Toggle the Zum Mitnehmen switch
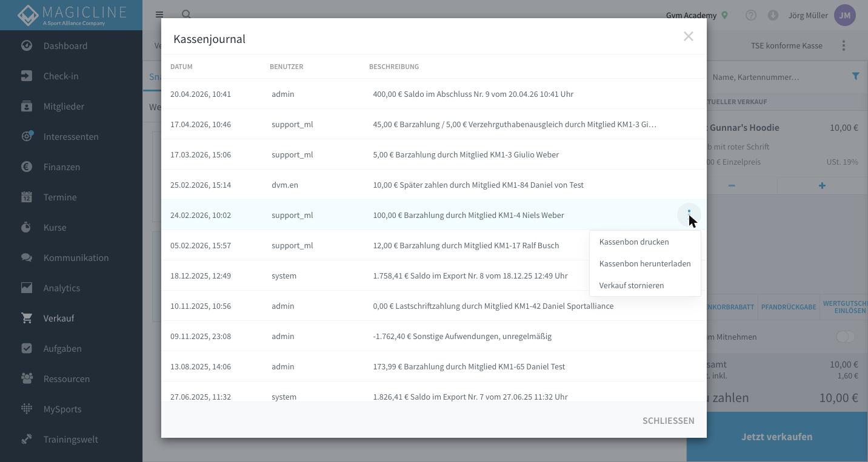The width and height of the screenshot is (868, 462). tap(845, 337)
